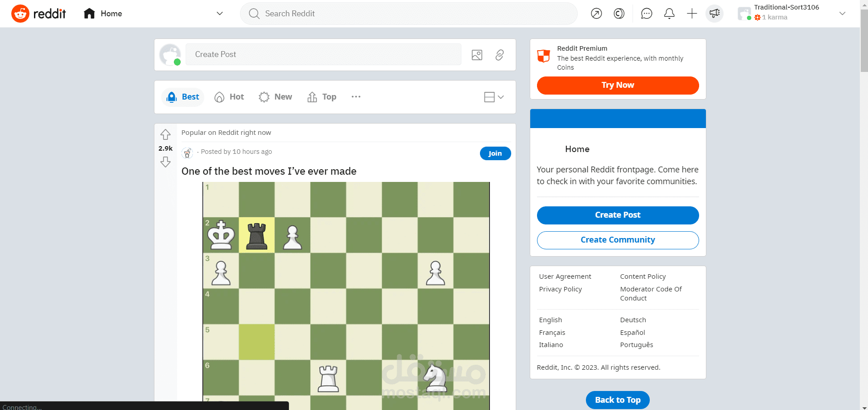Click the link post icon
The width and height of the screenshot is (868, 410).
coord(499,55)
